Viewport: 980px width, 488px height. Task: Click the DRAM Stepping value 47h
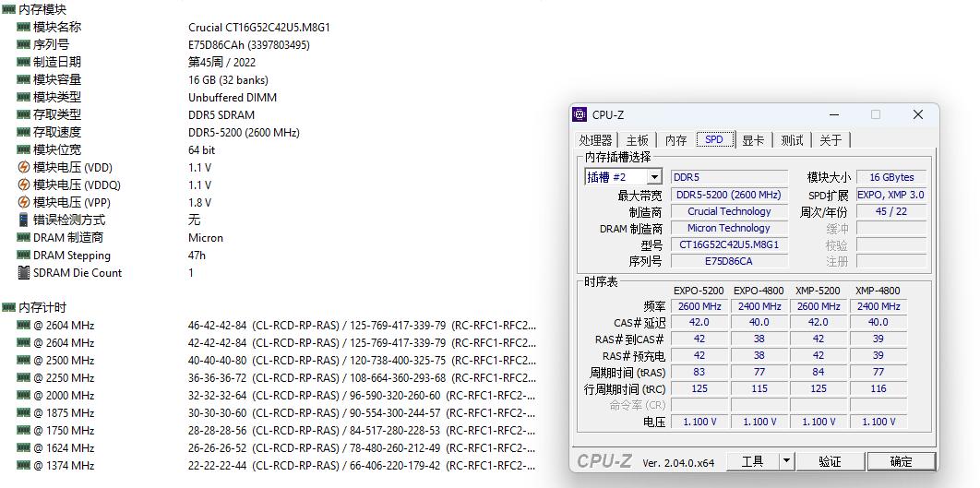pos(197,255)
